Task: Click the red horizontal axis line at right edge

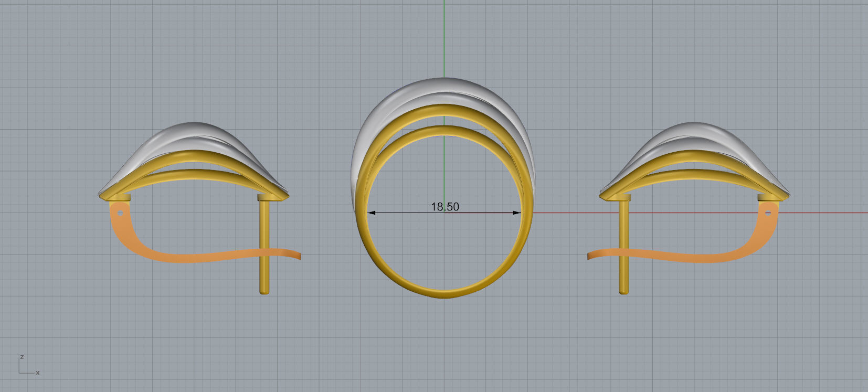Action: click(701, 213)
